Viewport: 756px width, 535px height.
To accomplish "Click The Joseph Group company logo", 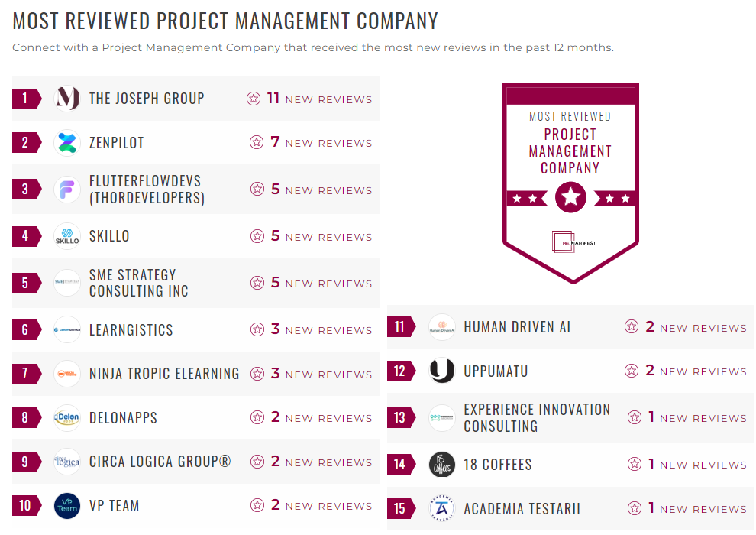I will pos(67,99).
